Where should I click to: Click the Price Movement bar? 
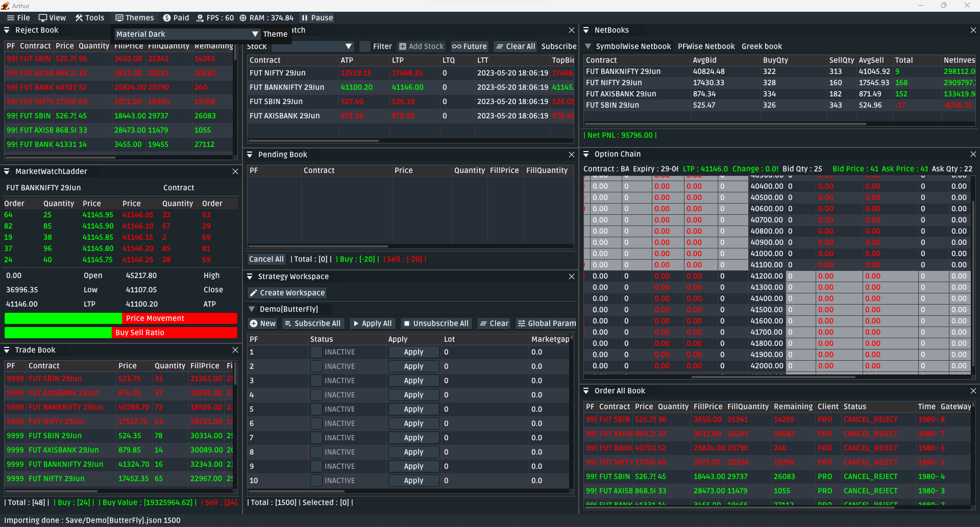coord(121,318)
